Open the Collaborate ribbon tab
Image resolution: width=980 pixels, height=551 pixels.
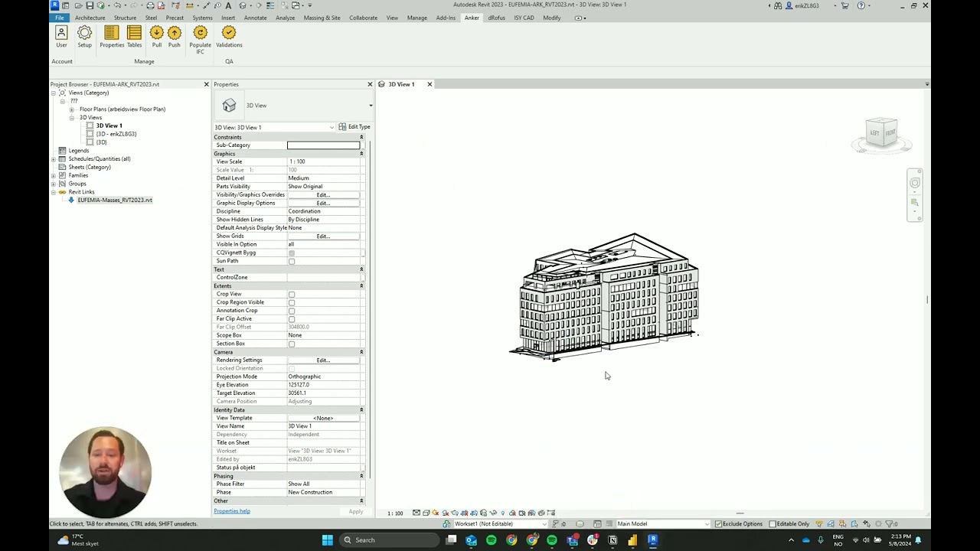(363, 18)
